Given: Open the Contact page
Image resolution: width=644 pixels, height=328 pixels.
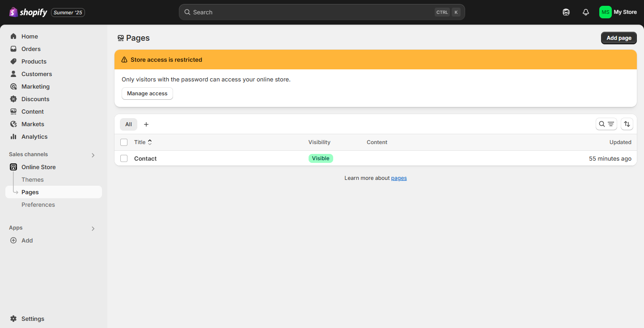Looking at the screenshot, I should coord(145,158).
